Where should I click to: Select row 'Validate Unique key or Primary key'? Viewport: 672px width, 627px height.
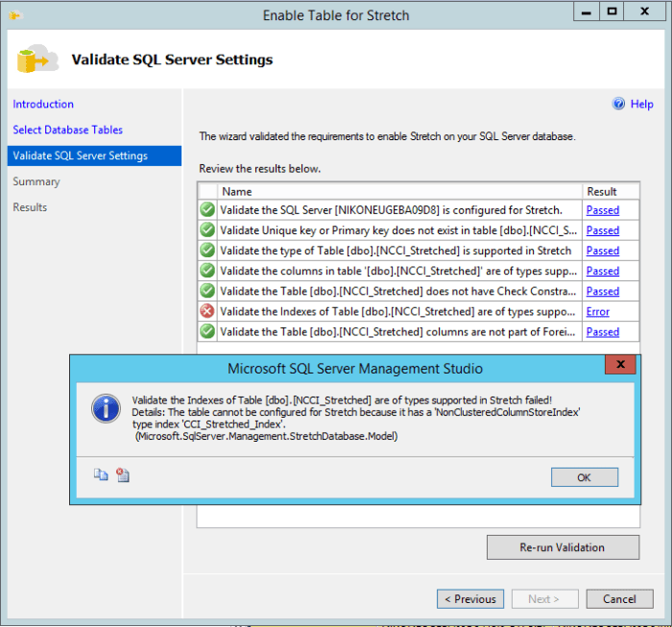click(419, 230)
